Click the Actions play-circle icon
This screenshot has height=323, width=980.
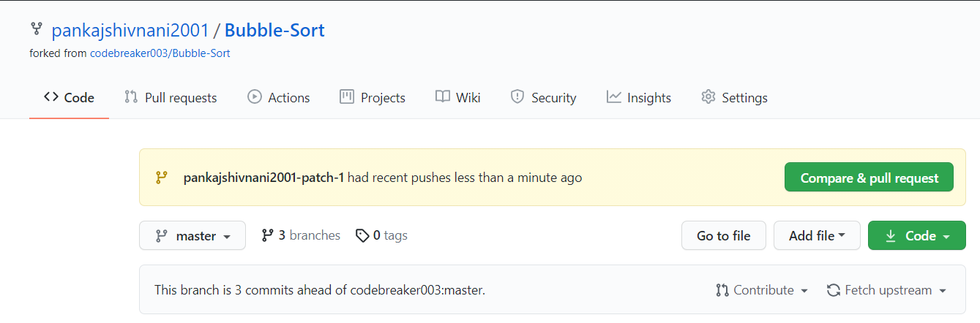tap(255, 96)
